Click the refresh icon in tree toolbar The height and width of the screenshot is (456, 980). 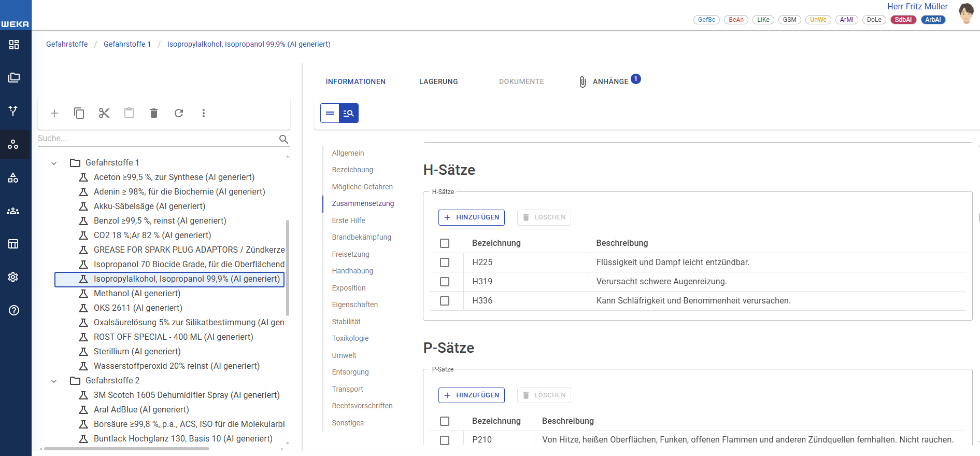coord(179,113)
